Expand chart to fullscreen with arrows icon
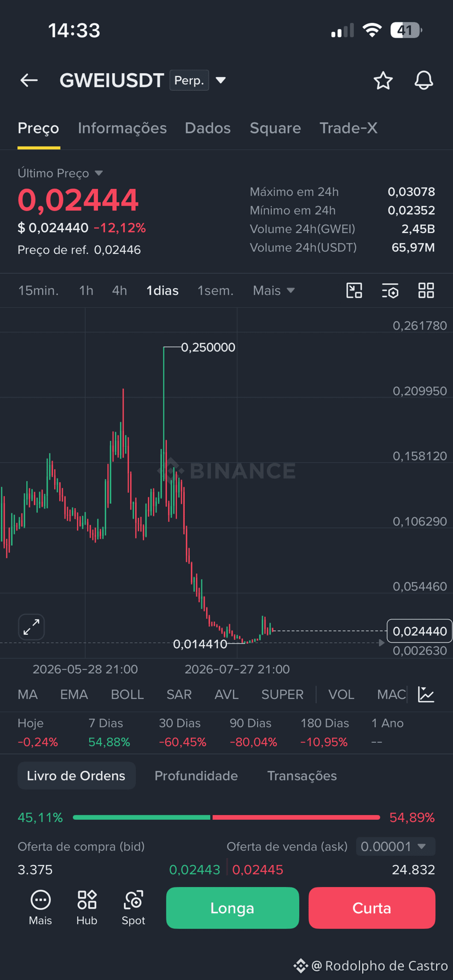This screenshot has height=980, width=453. (x=31, y=627)
